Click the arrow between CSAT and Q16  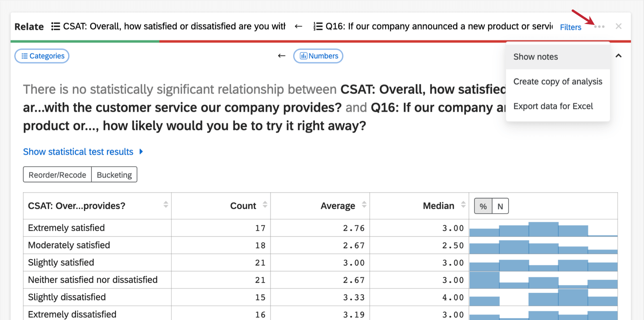[299, 26]
